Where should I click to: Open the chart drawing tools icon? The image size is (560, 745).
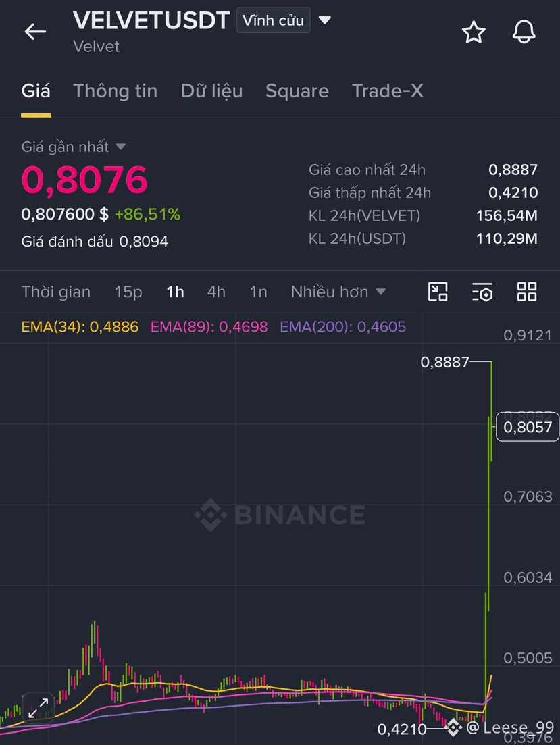438,292
